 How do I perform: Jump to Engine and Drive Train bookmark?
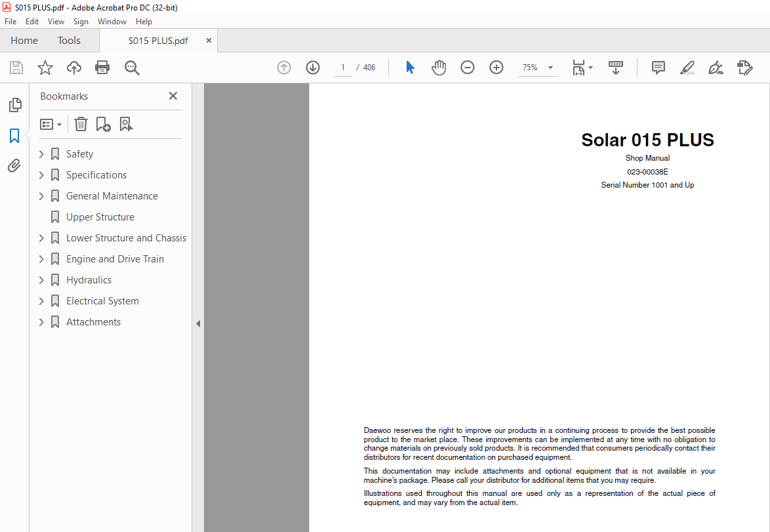tap(115, 259)
